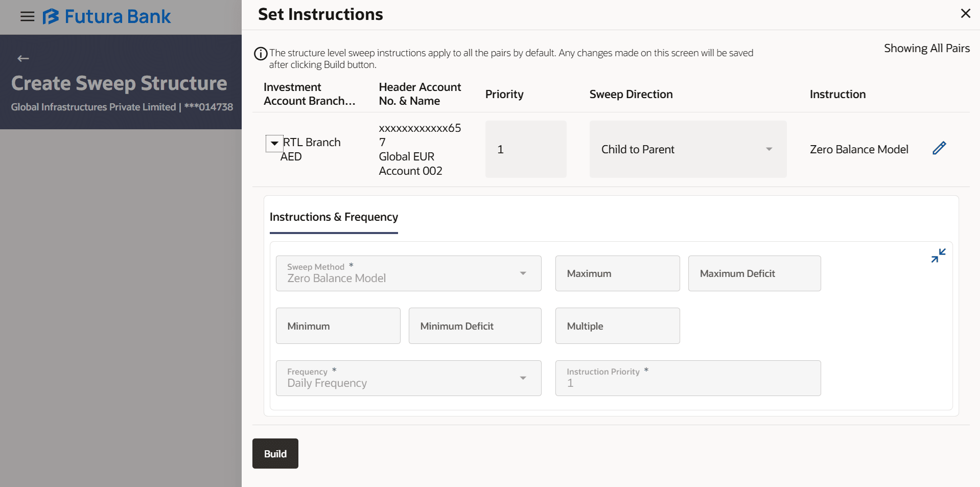Click the information icon beside sweep note
The height and width of the screenshot is (487, 980).
click(261, 54)
